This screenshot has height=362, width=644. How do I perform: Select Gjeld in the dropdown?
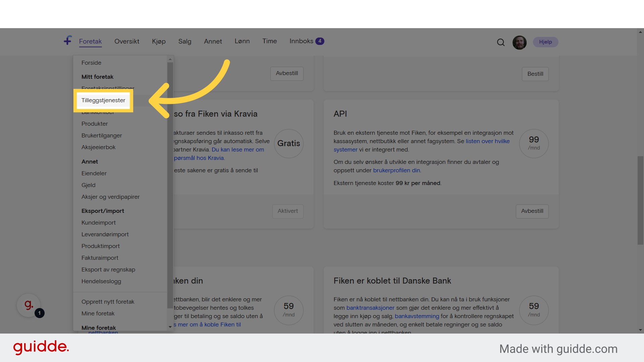(89, 185)
